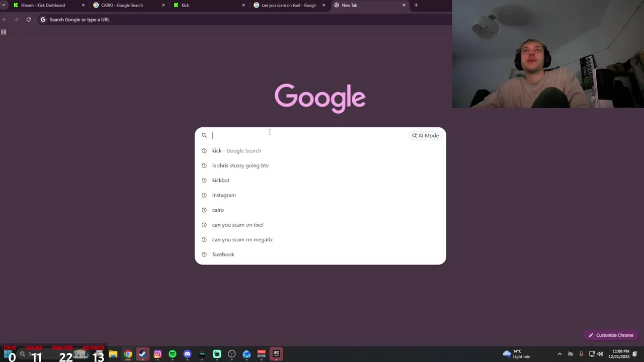Open the red Voice app taskbar icon

(261, 354)
